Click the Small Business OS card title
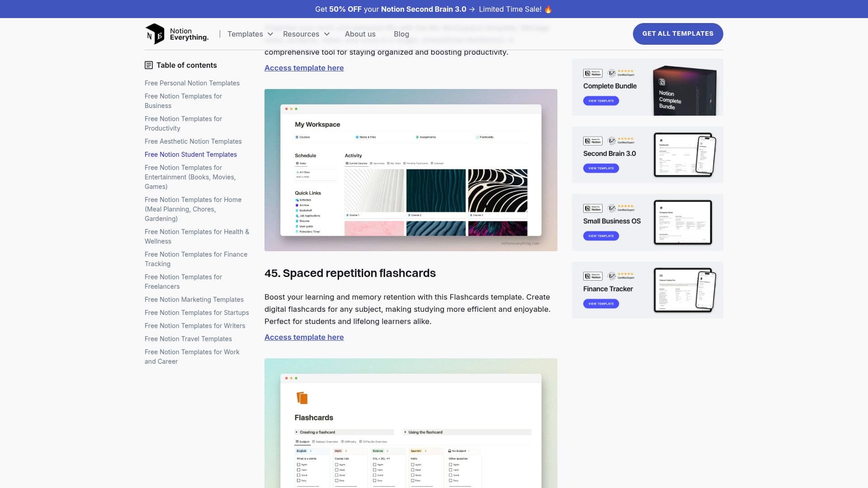Image resolution: width=868 pixels, height=488 pixels. click(x=612, y=221)
